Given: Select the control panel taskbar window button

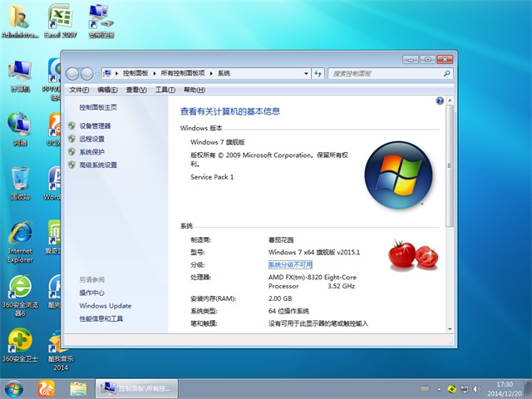Looking at the screenshot, I should click(136, 389).
